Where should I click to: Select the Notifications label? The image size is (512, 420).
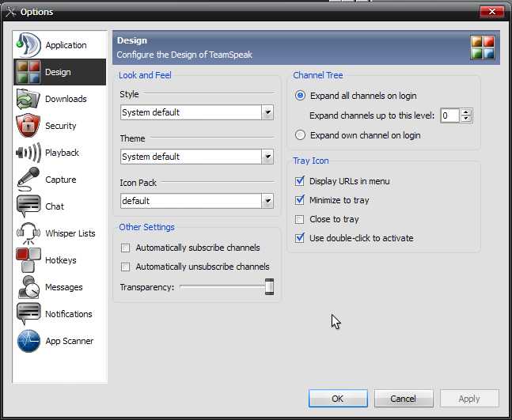pyautogui.click(x=69, y=314)
